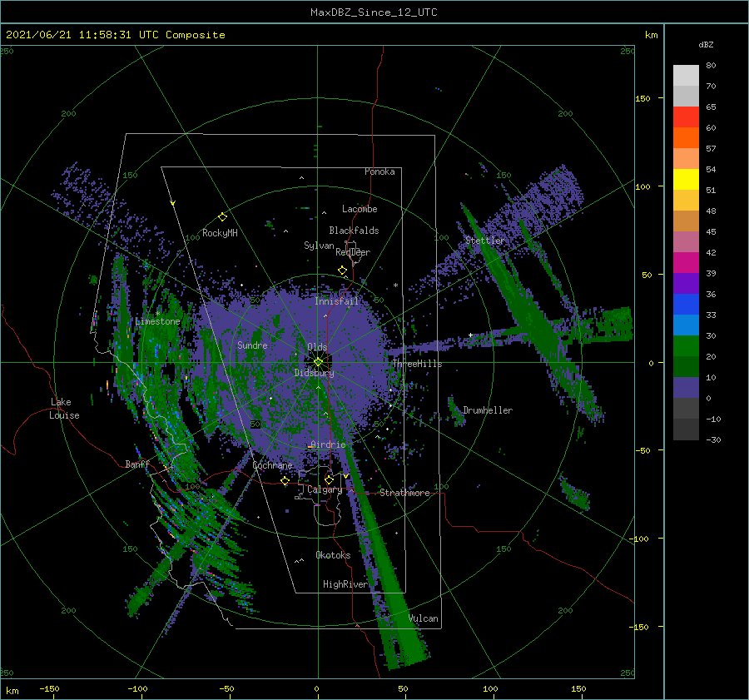
Task: Click the Lacombe city label
Action: [x=360, y=209]
